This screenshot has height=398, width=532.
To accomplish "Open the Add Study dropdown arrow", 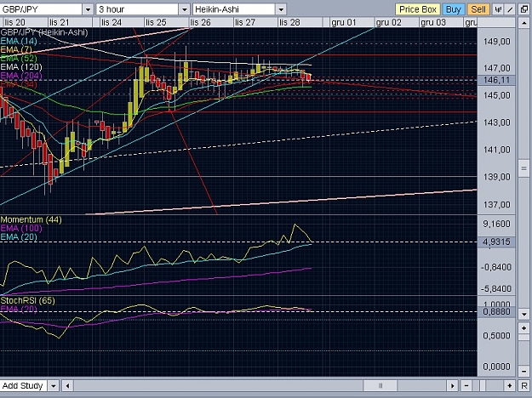I will [54, 385].
